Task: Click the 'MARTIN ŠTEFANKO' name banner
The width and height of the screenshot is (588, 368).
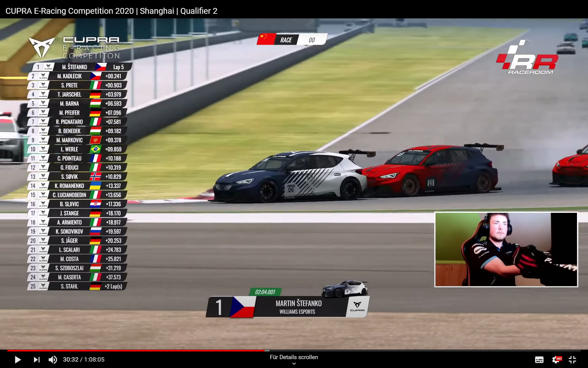Action: coord(299,303)
